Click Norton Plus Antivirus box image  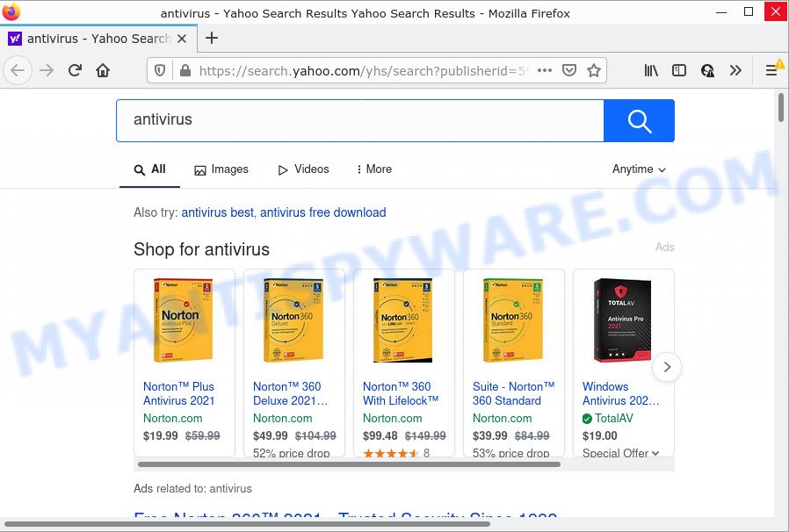tap(184, 320)
